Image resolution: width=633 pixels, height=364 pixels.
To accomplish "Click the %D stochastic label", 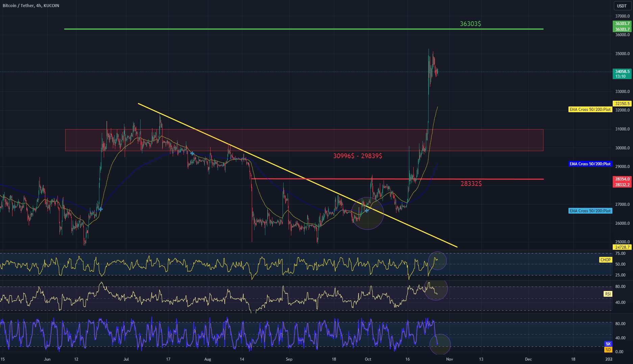I will 608,349.
